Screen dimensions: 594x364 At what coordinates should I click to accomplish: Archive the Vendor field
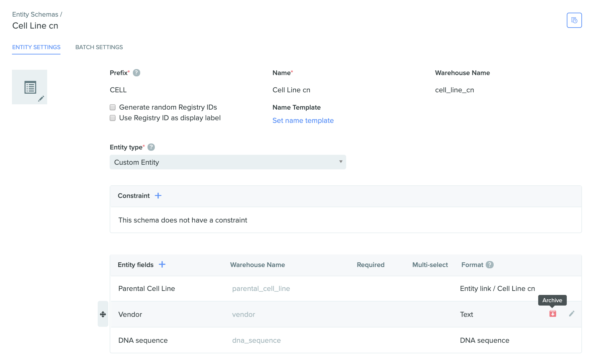click(552, 314)
